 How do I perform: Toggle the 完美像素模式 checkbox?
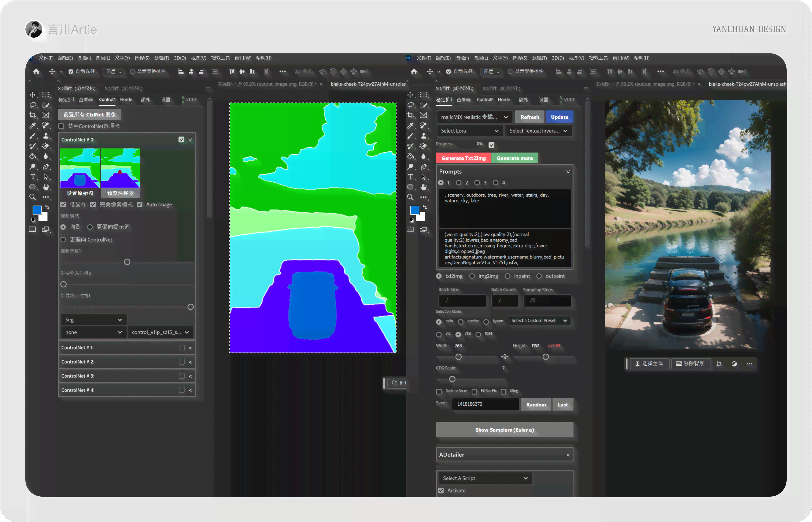click(x=93, y=204)
